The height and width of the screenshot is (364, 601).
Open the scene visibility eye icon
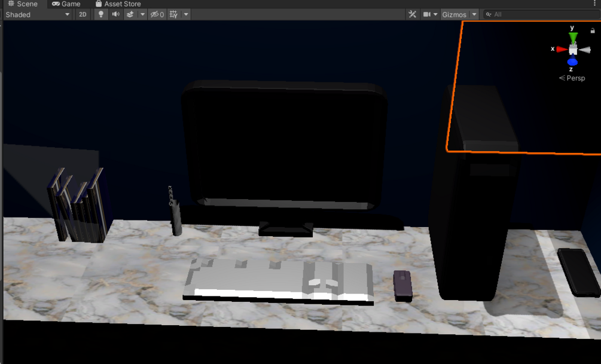pos(155,14)
